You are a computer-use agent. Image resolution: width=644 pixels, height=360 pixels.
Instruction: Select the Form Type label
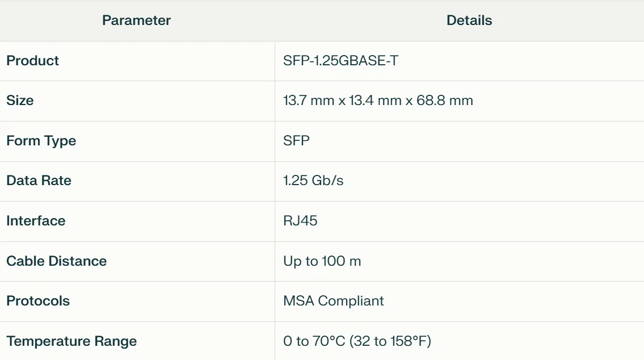[x=41, y=141]
